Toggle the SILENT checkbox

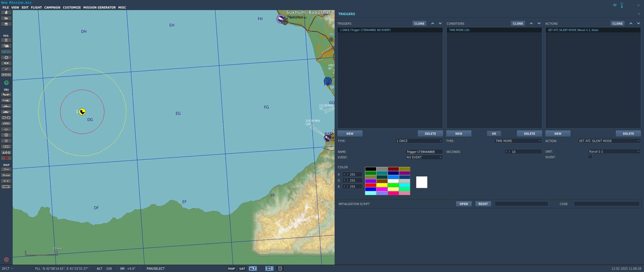590,157
